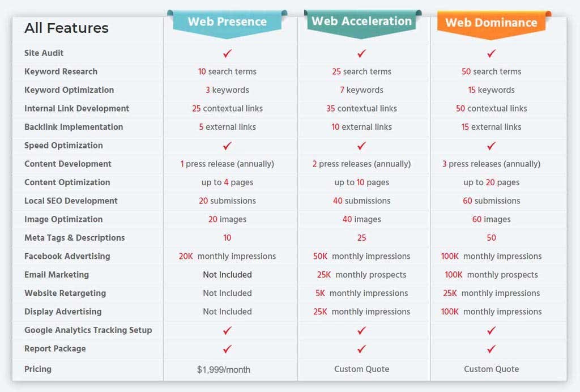The height and width of the screenshot is (392, 580).
Task: Select the Web Acceleration plan banner
Action: [x=362, y=24]
